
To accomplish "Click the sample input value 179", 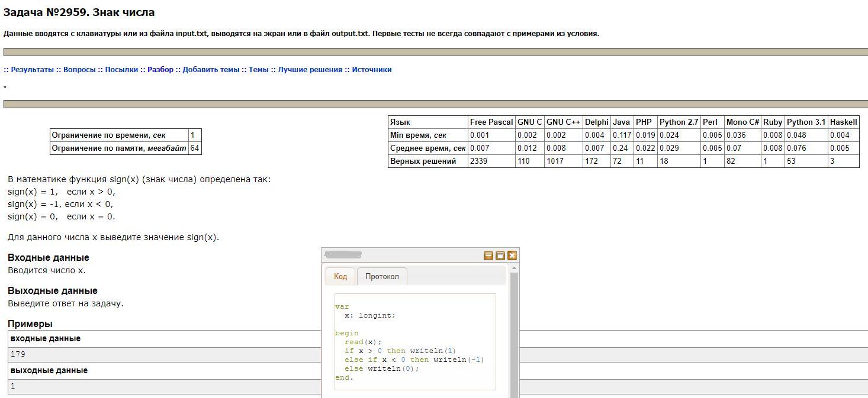I will coord(18,354).
